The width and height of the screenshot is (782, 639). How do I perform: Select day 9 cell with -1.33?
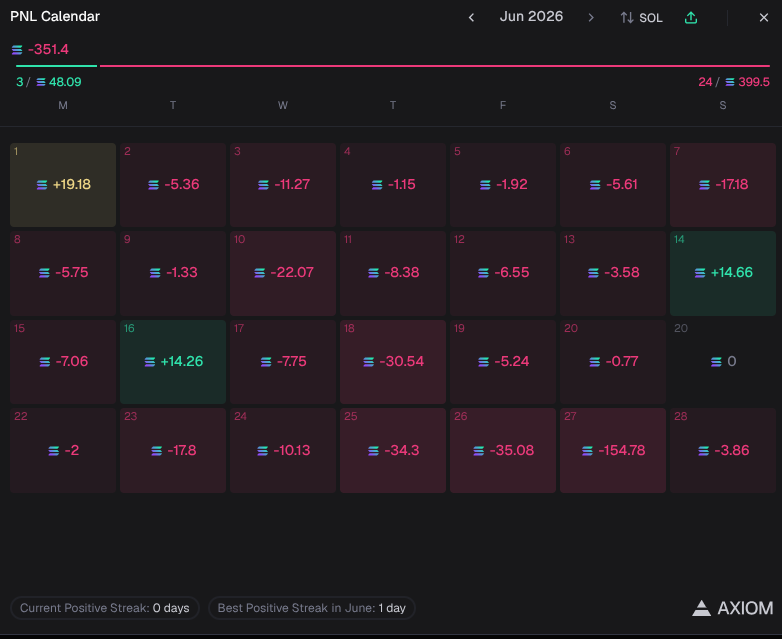(173, 273)
